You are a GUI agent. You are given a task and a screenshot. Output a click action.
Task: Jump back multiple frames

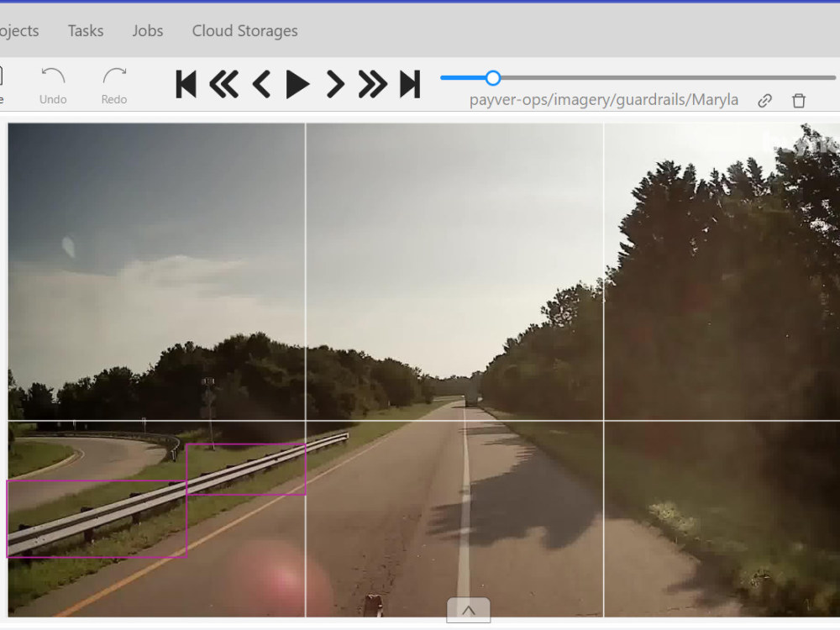(223, 84)
